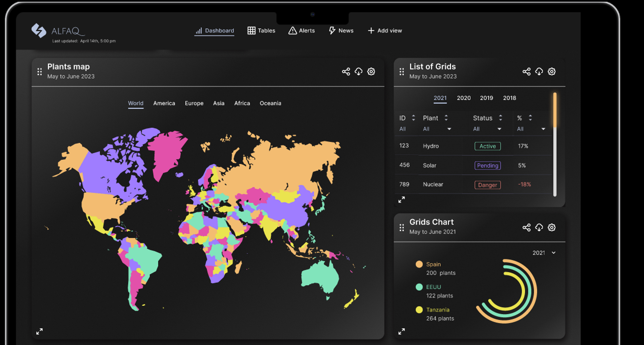Image resolution: width=644 pixels, height=345 pixels.
Task: Select the Nuclear plant row
Action: (473, 185)
